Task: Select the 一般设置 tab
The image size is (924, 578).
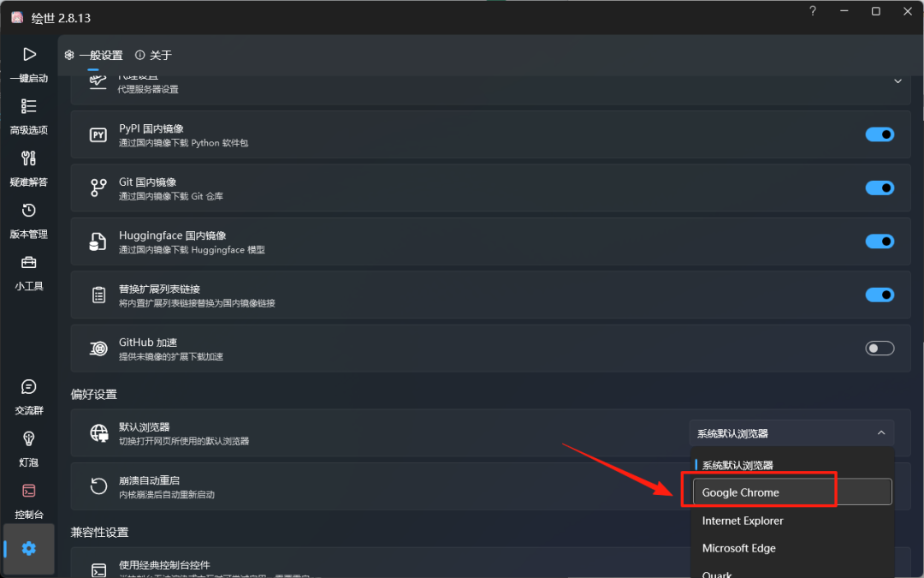Action: click(94, 56)
